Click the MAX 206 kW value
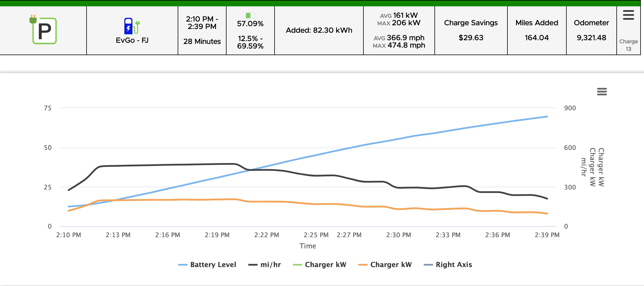 click(x=399, y=23)
